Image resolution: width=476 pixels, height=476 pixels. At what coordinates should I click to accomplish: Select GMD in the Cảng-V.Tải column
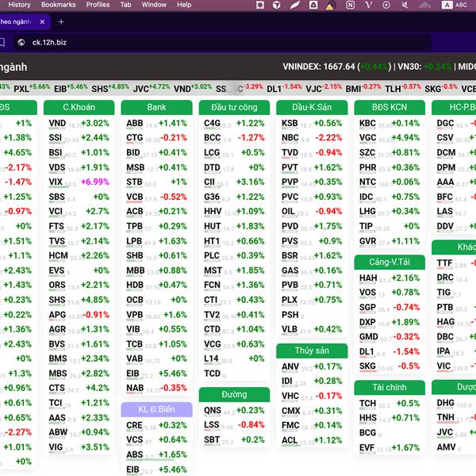[x=390, y=336]
